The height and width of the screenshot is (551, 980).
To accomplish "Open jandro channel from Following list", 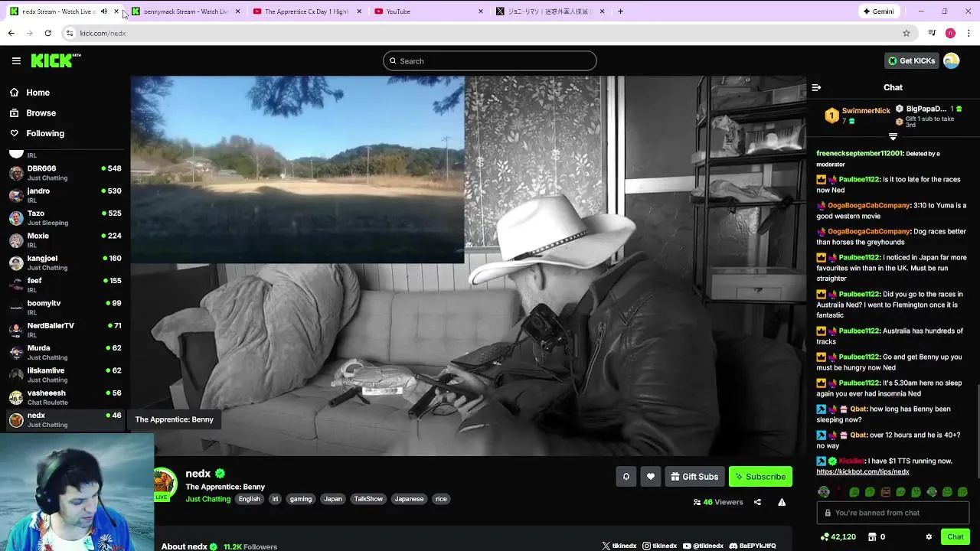I will pyautogui.click(x=65, y=195).
